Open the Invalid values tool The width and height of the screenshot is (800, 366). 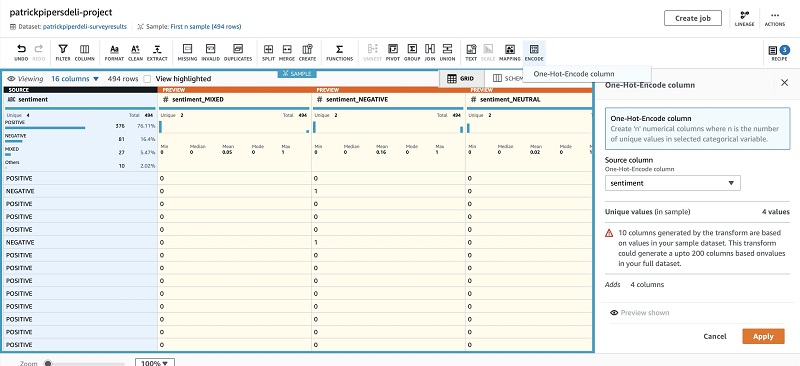(x=210, y=52)
